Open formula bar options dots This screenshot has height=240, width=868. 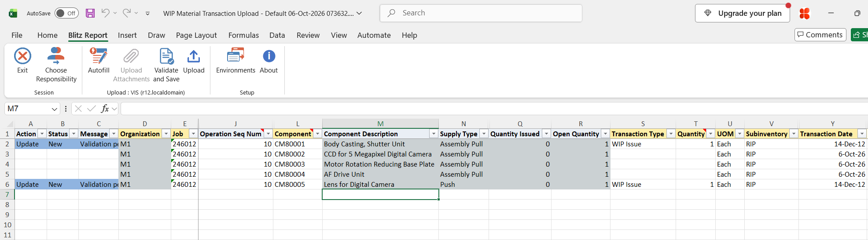click(x=66, y=109)
